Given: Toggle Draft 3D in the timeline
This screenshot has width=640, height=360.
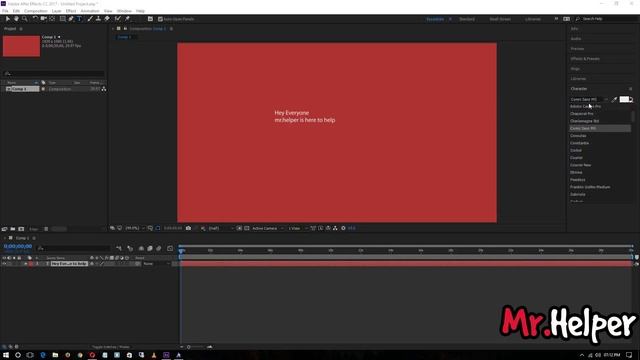Looking at the screenshot, I should pos(130,248).
